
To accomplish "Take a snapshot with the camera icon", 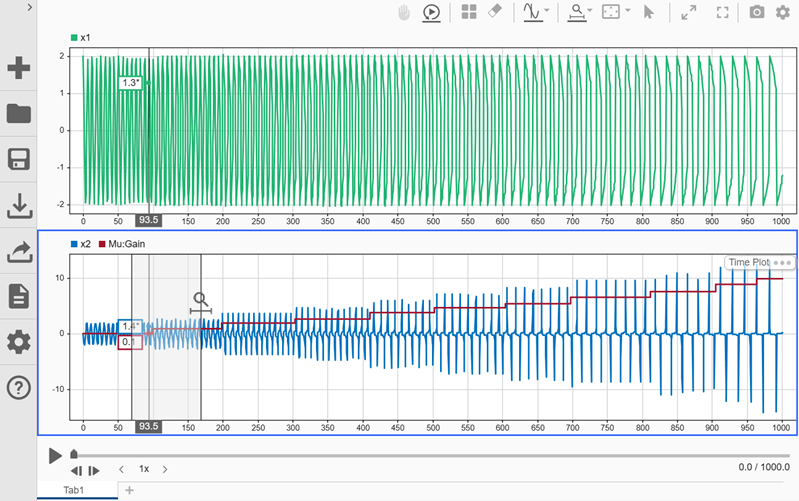I will click(x=757, y=12).
